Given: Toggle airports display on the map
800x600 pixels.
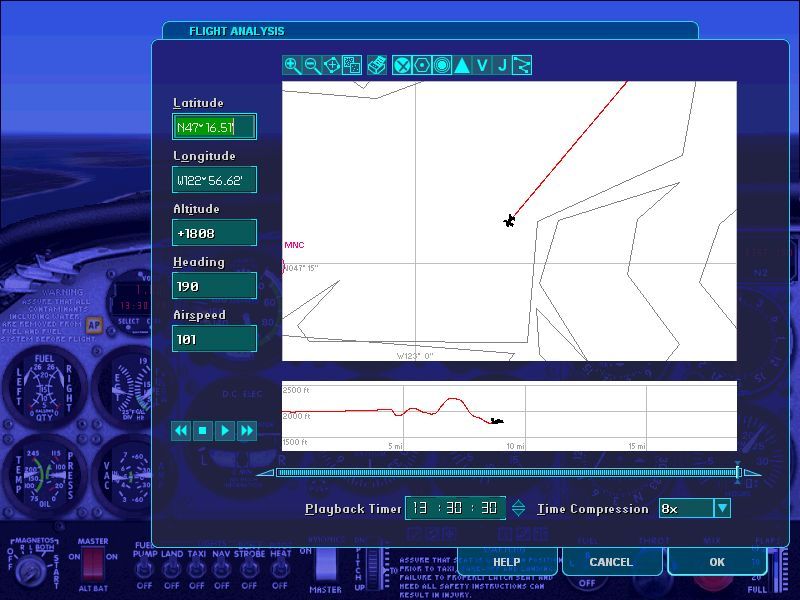Looking at the screenshot, I should [402, 65].
